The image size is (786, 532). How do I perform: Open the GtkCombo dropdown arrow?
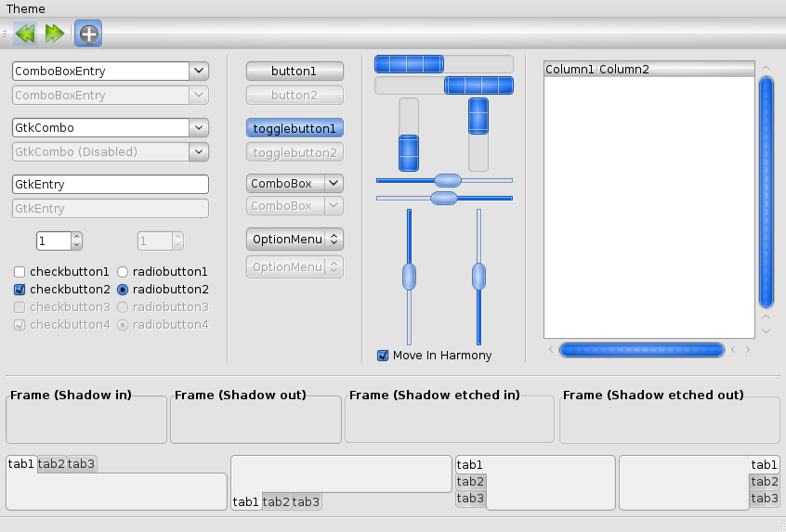point(199,128)
